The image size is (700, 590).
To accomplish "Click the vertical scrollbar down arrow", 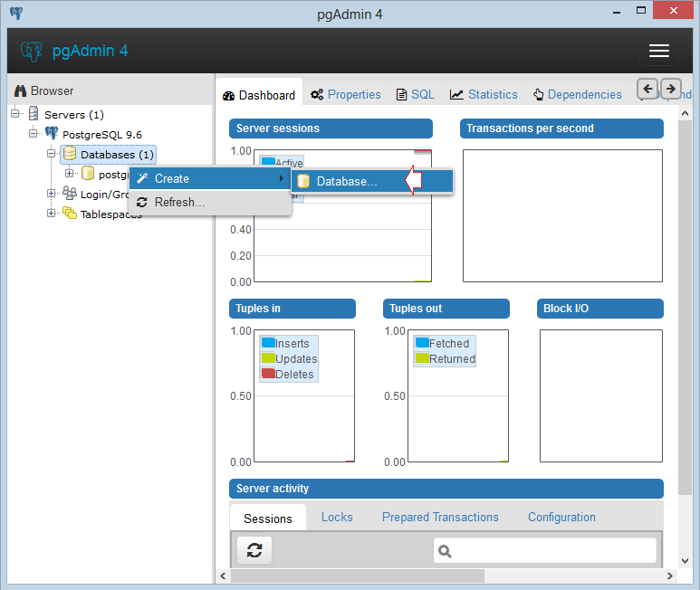I will click(685, 561).
